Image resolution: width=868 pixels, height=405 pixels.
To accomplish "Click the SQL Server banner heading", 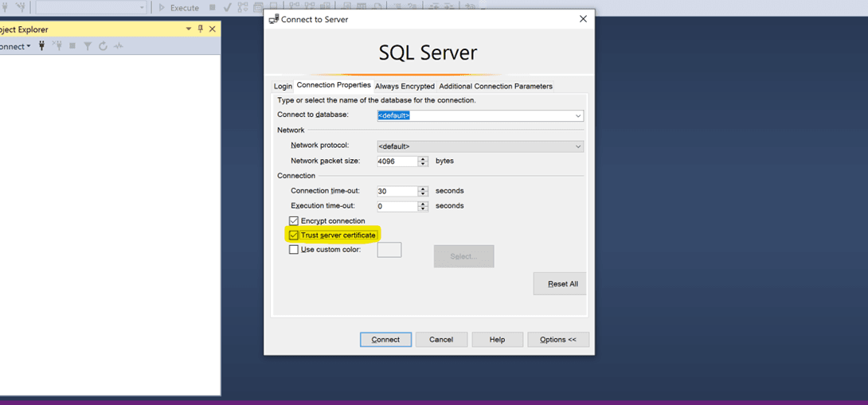I will [x=428, y=53].
